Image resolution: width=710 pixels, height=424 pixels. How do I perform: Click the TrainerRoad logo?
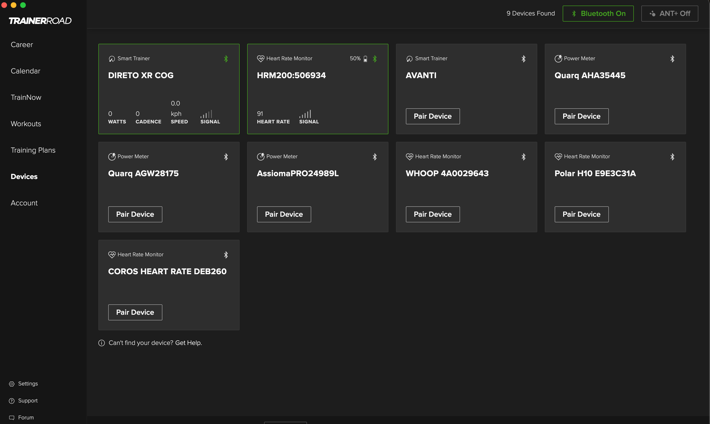40,21
